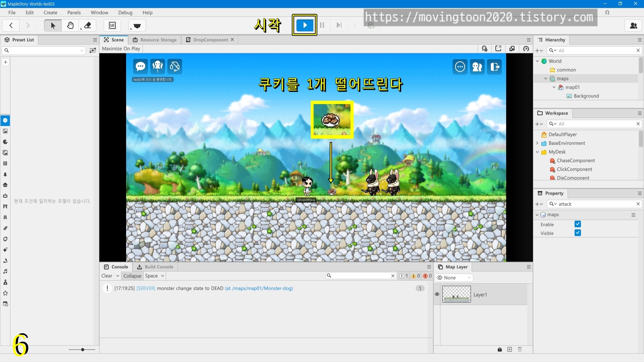This screenshot has width=644, height=362.
Task: Click the step-forward frame button
Action: tap(339, 25)
